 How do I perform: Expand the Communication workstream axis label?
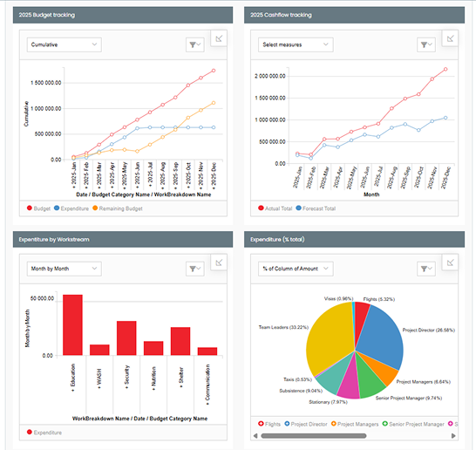(x=207, y=385)
